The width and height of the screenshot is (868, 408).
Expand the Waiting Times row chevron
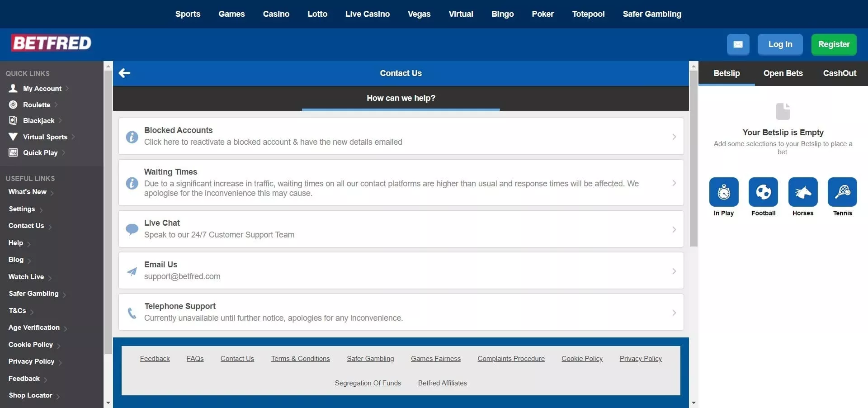674,183
